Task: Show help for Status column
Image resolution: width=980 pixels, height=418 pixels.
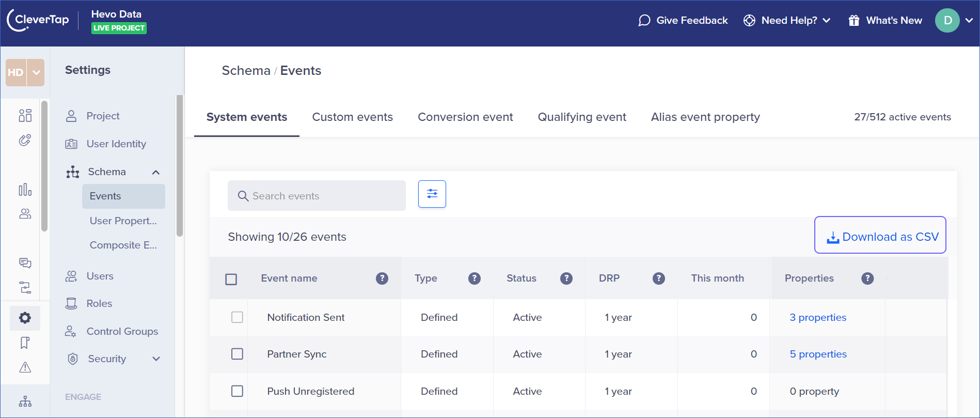Action: (566, 278)
